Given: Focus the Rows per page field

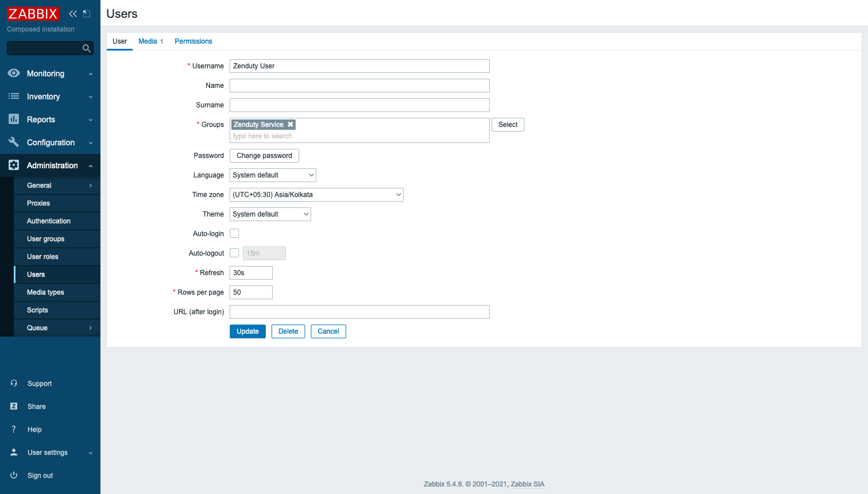Looking at the screenshot, I should click(x=251, y=292).
